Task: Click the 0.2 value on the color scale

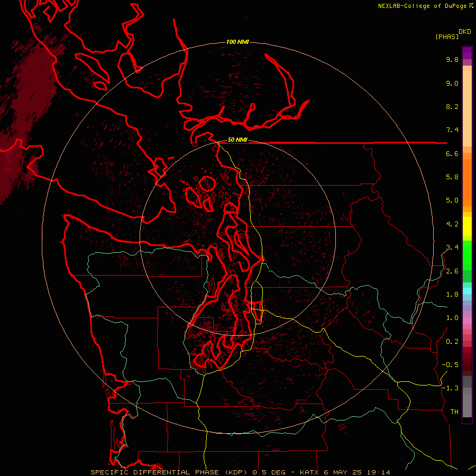Action: point(452,342)
